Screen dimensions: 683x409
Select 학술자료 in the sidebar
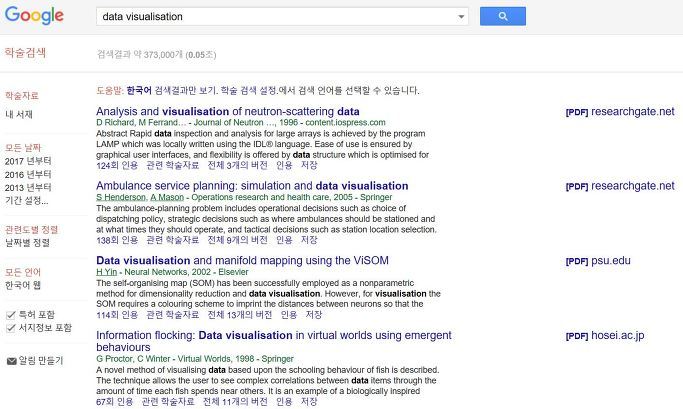tap(22, 95)
